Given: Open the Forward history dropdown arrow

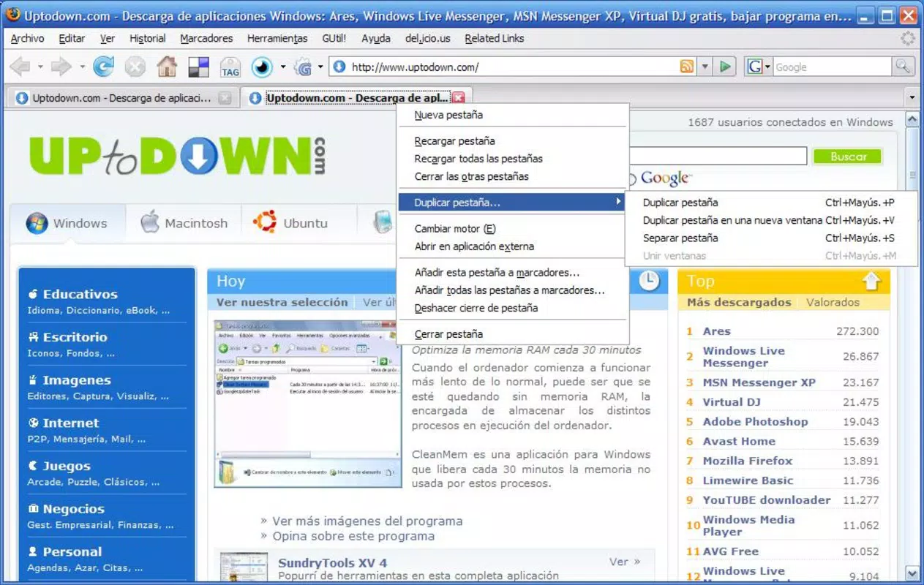Looking at the screenshot, I should [x=82, y=67].
